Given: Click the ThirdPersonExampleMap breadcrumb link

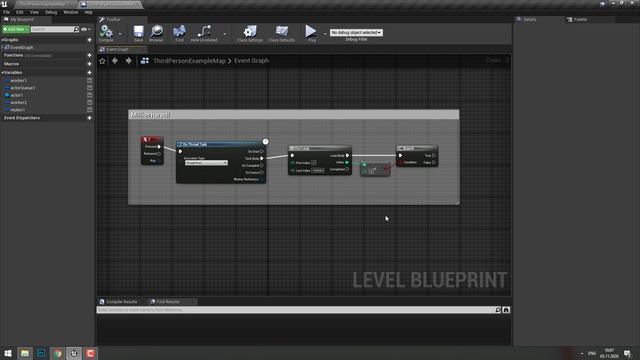Looking at the screenshot, I should 189,61.
